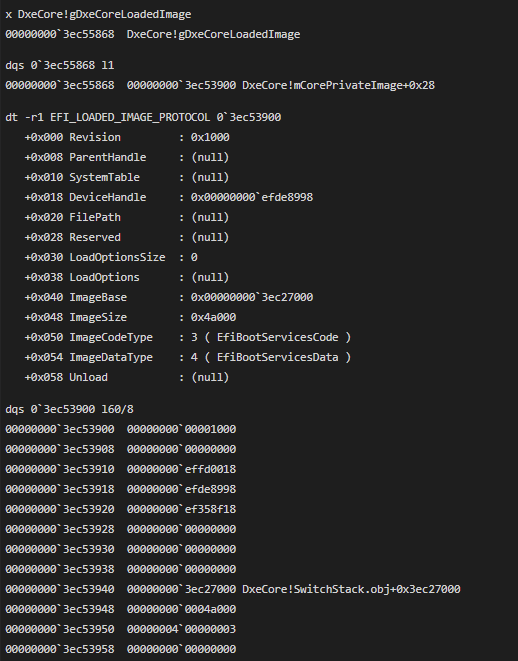This screenshot has width=518, height=661.
Task: Click the memory value 00000000`effd0018
Action: tap(182, 470)
